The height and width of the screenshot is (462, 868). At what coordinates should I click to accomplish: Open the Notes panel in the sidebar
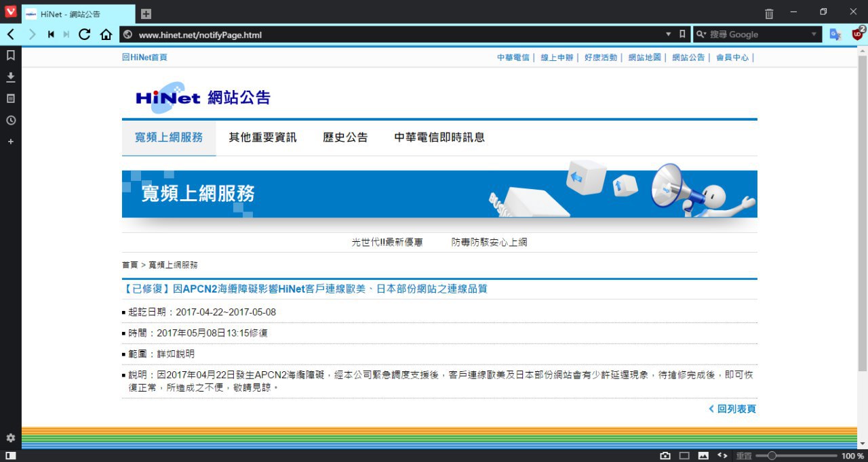point(10,99)
